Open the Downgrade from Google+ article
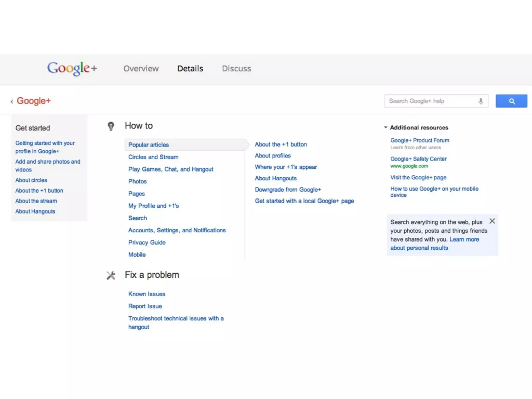Image resolution: width=532 pixels, height=399 pixels. click(x=288, y=190)
